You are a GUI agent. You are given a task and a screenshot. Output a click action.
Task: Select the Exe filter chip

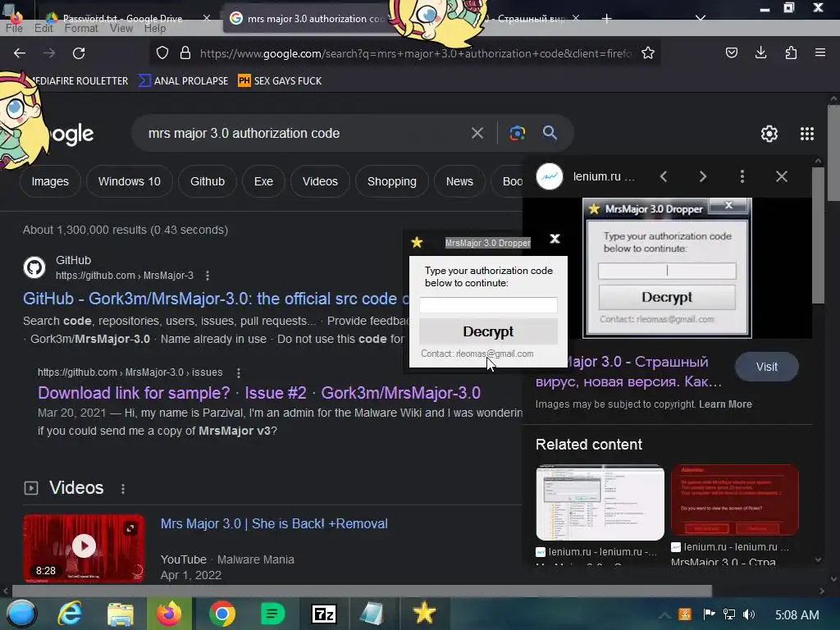point(263,181)
